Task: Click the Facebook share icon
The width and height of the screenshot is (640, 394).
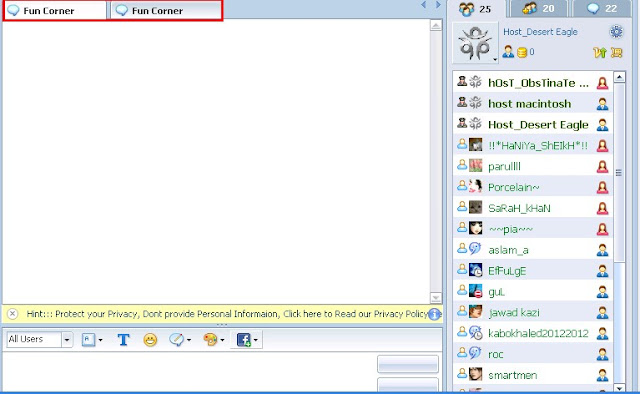Action: click(x=243, y=340)
